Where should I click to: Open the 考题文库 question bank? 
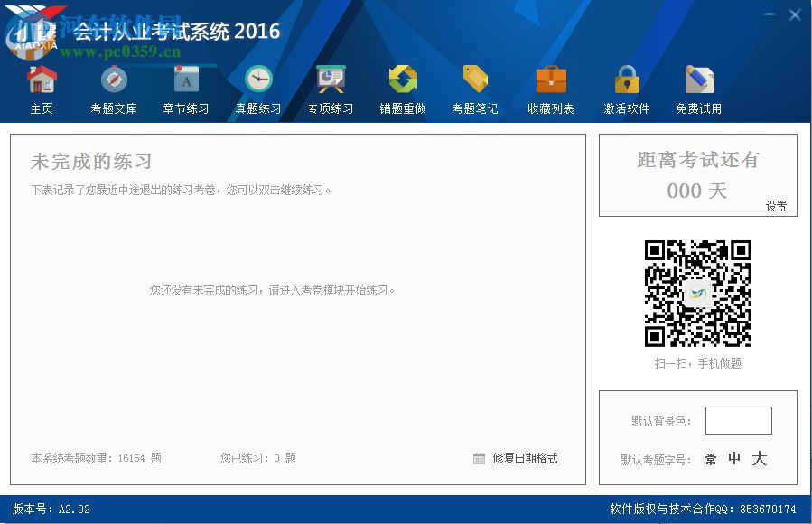pos(113,90)
